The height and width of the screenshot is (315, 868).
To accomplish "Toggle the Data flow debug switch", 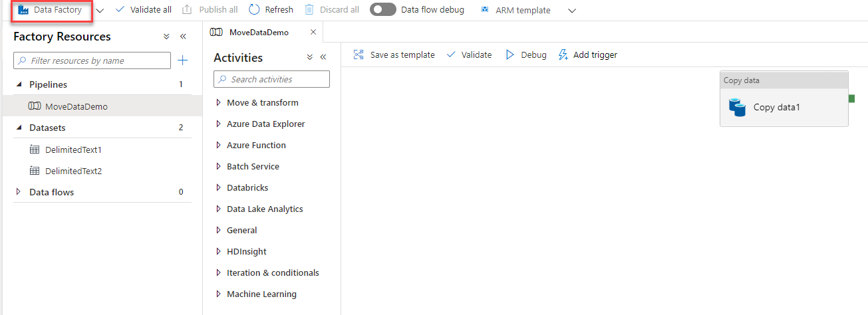I will (x=382, y=10).
